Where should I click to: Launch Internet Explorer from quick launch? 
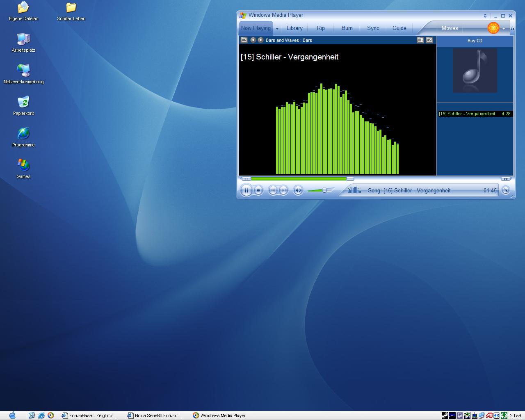point(41,415)
